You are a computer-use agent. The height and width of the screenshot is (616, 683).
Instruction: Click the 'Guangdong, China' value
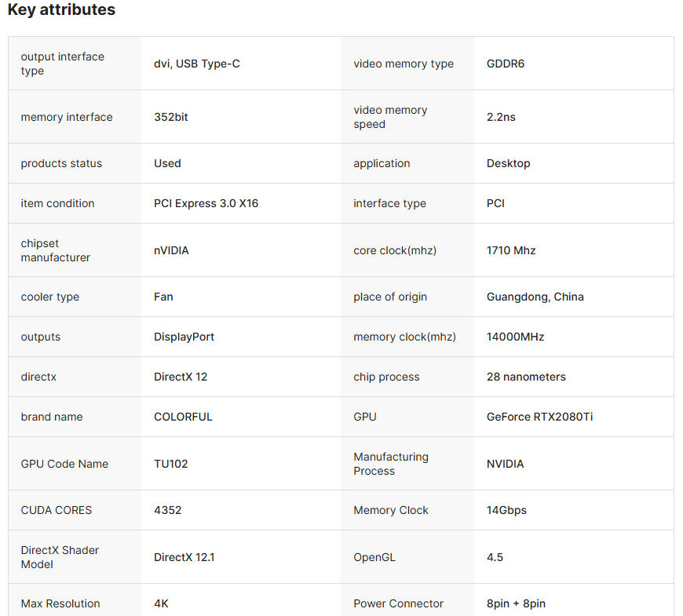[535, 297]
